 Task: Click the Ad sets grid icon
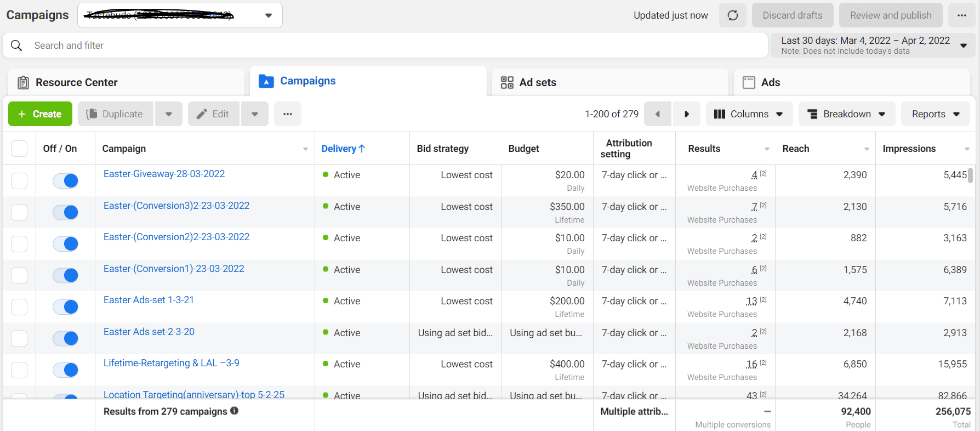(x=507, y=82)
